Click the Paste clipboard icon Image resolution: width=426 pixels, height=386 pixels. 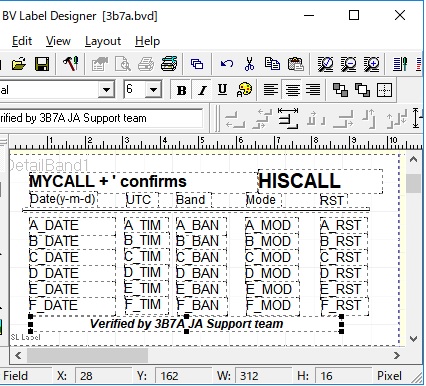click(x=295, y=64)
